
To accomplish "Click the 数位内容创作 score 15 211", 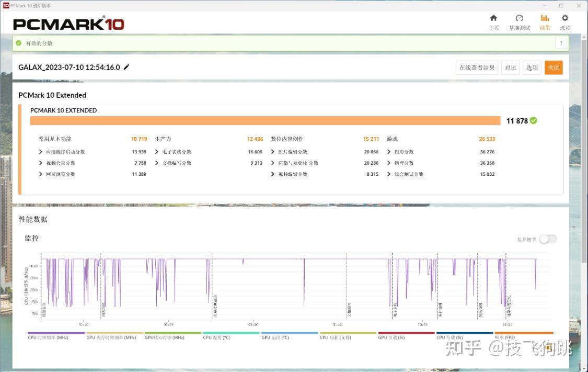I will tap(371, 139).
